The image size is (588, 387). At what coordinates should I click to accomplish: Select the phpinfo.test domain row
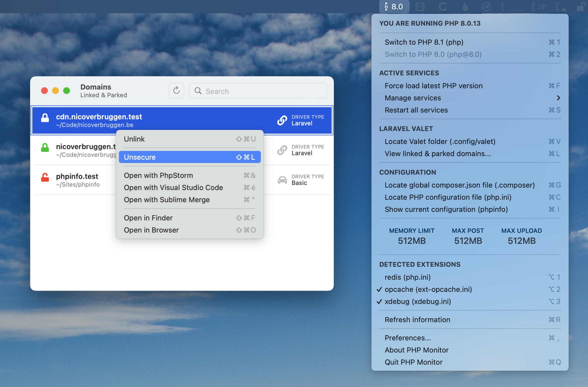pos(182,180)
